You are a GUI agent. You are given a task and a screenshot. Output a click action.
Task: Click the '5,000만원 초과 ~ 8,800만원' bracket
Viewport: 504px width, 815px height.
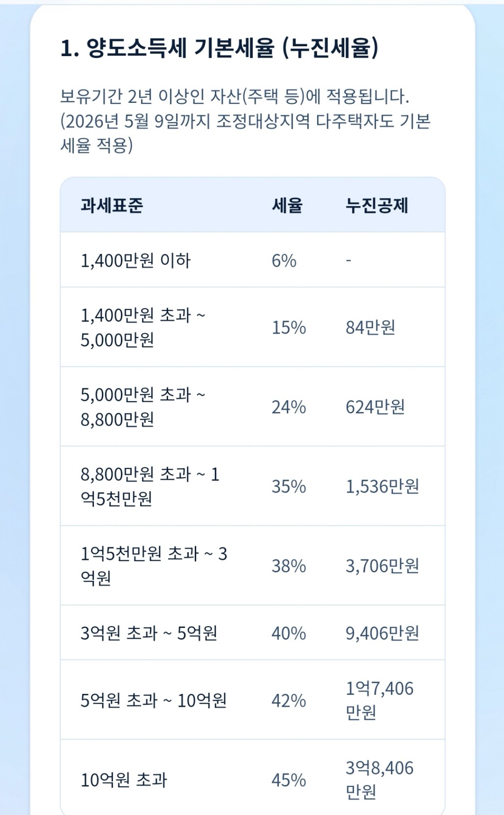point(143,407)
